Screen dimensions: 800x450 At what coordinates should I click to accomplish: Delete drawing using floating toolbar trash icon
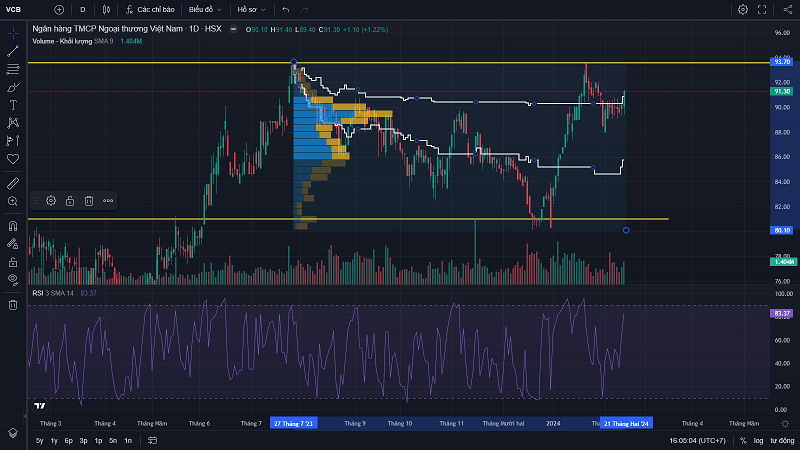pyautogui.click(x=88, y=200)
